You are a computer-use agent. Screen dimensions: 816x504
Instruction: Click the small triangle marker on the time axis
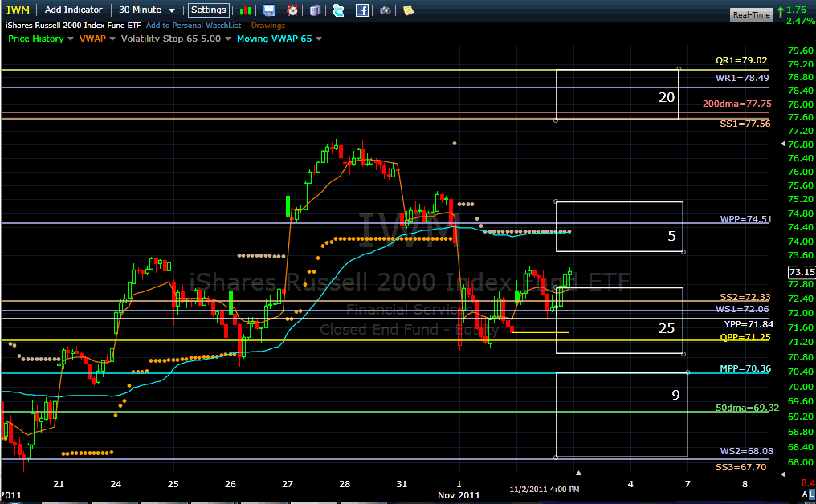pos(578,473)
